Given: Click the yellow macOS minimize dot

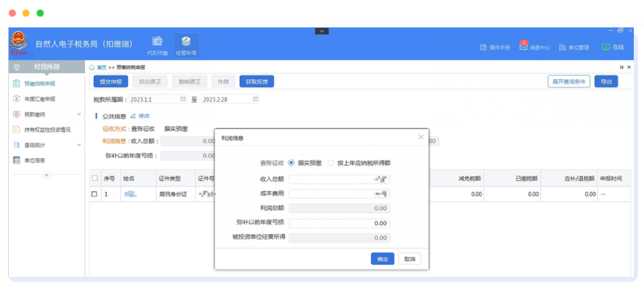Looking at the screenshot, I should [26, 13].
